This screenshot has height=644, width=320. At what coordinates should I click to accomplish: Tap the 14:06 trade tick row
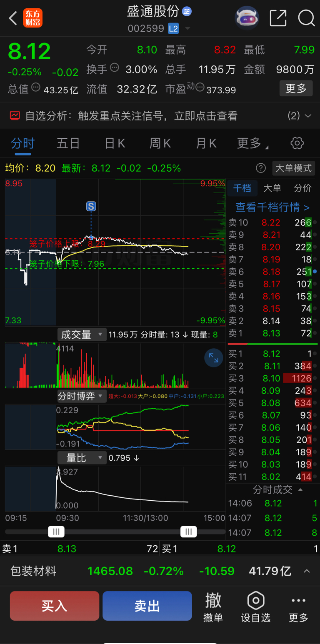[272, 503]
